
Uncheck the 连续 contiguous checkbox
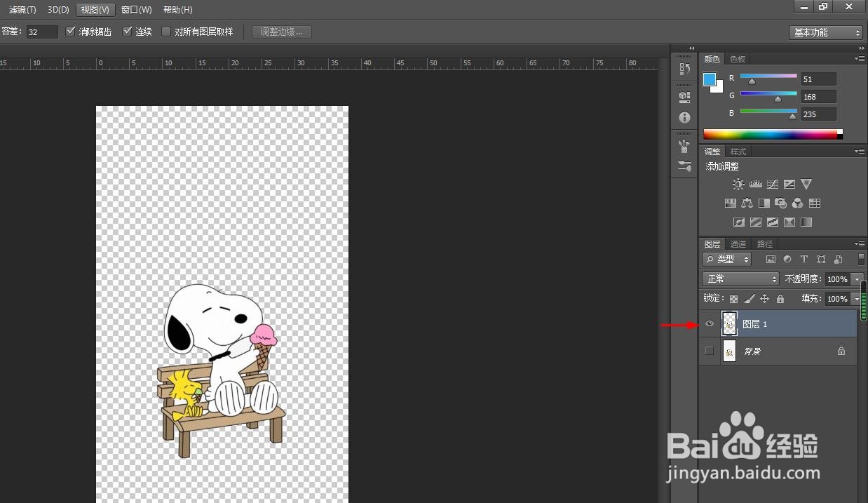pyautogui.click(x=127, y=32)
